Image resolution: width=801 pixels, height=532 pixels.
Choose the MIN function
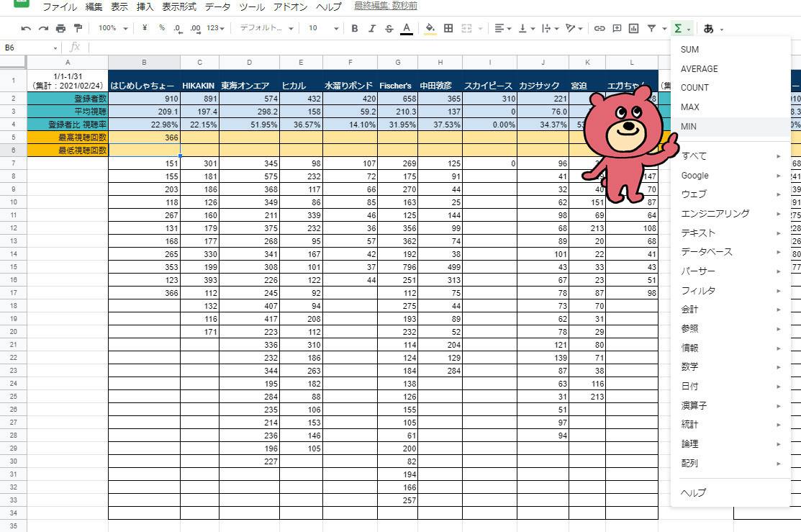coord(730,127)
